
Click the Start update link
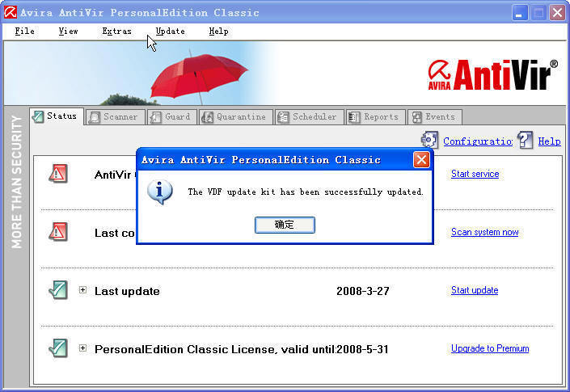[x=474, y=290]
